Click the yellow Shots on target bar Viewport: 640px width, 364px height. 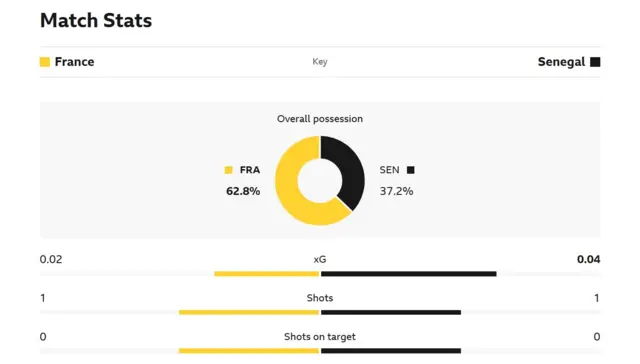coord(249,351)
